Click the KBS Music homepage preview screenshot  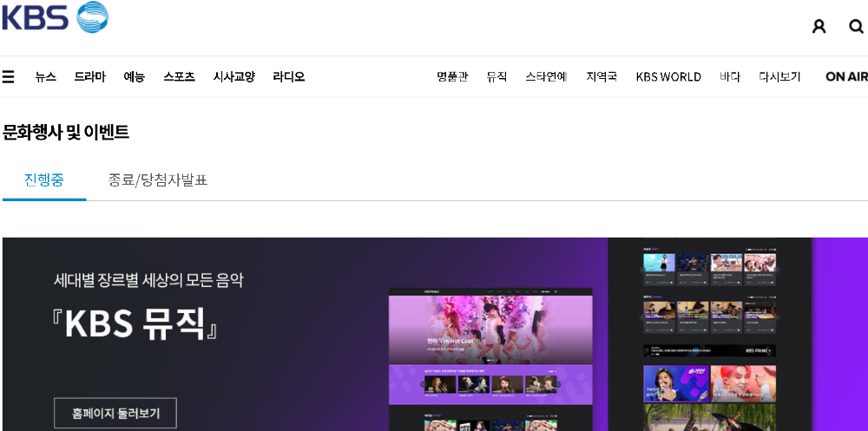(x=490, y=359)
